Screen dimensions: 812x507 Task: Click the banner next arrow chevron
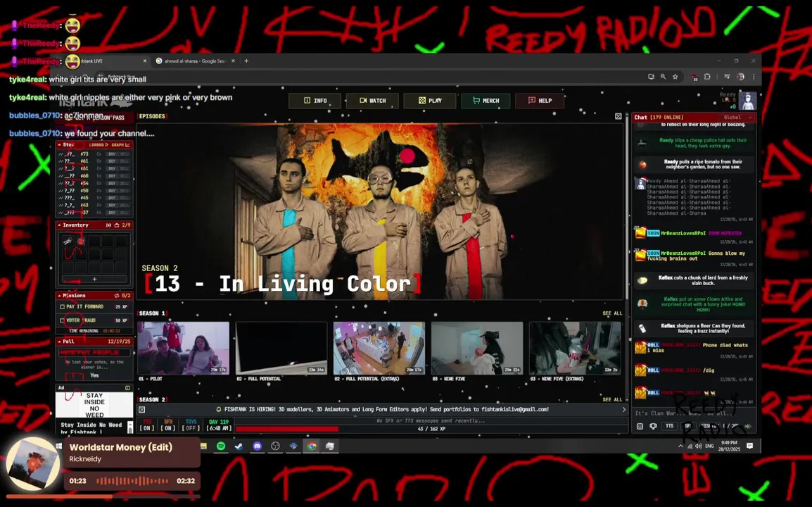pos(624,410)
